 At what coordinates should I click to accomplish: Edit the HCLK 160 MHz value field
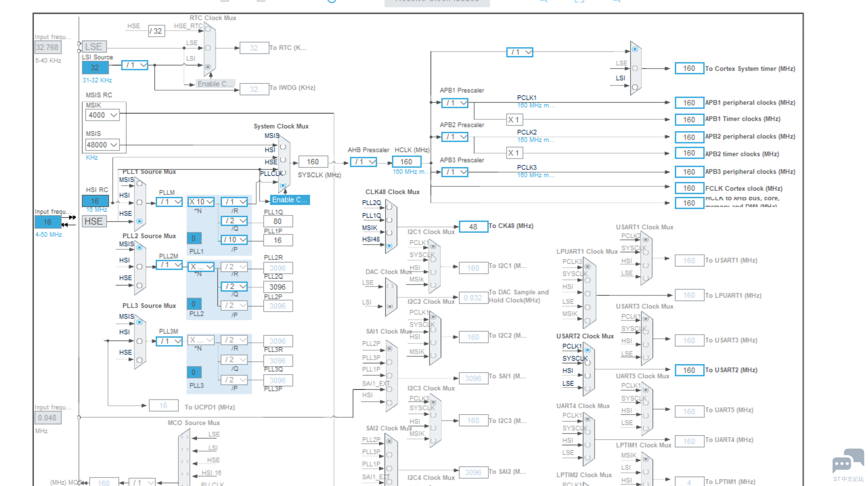406,161
